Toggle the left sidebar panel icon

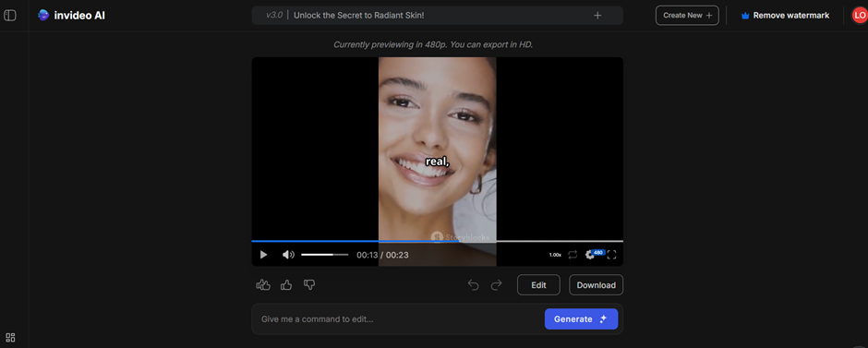[x=10, y=16]
